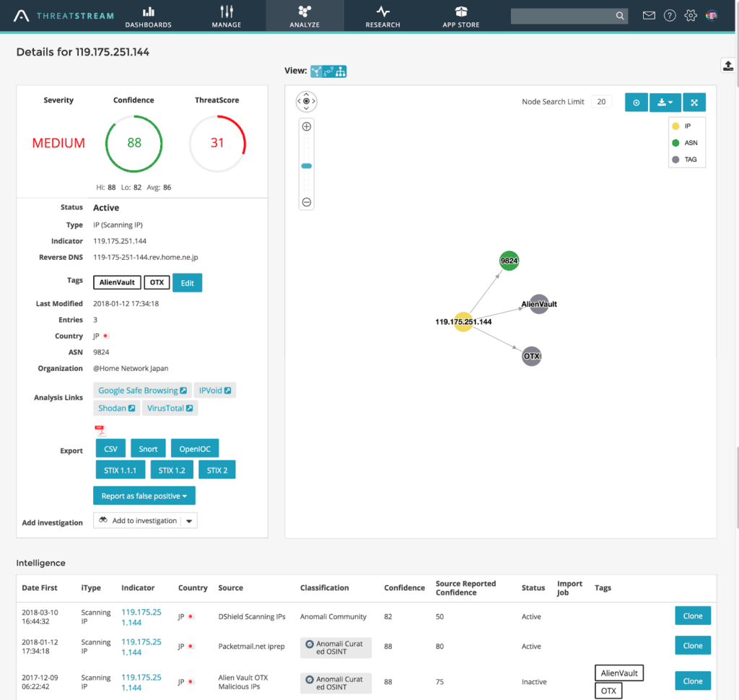Click Add to investigation button
Screen dimensions: 739x700
138,520
